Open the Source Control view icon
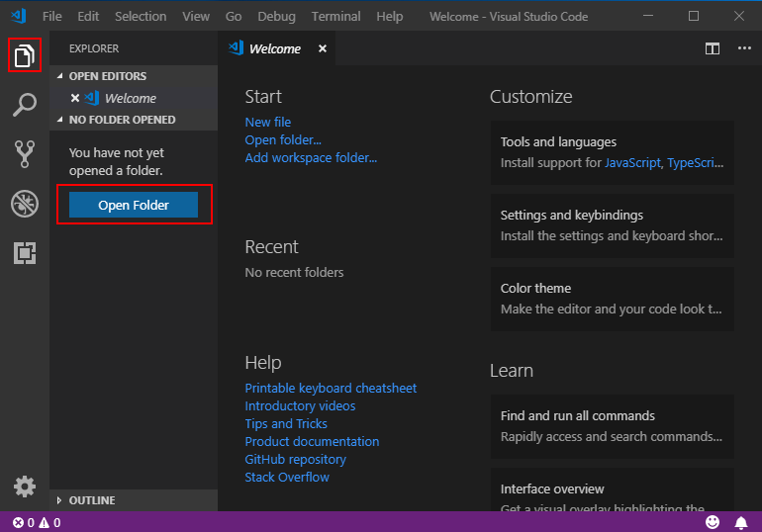The height and width of the screenshot is (532, 762). tap(25, 154)
